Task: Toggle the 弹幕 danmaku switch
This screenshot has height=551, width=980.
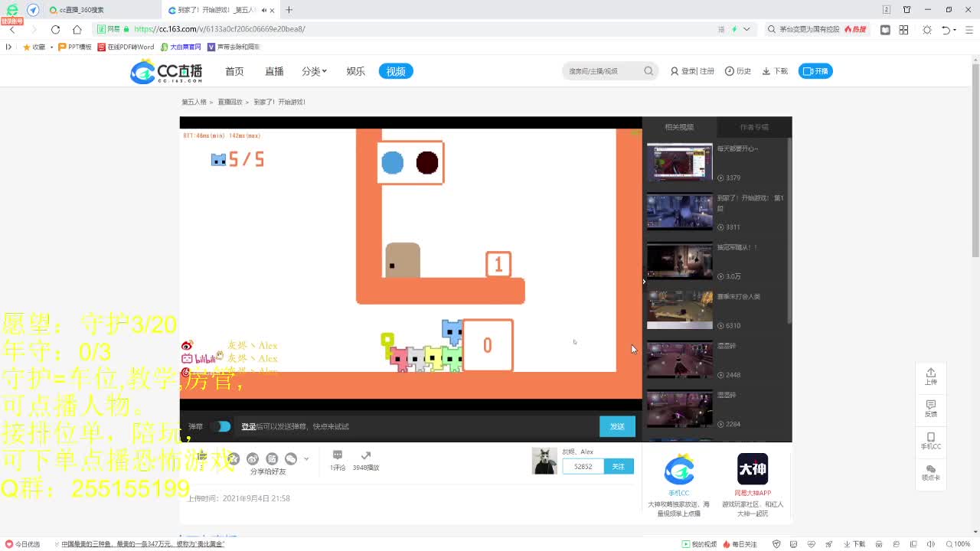Action: pos(220,426)
